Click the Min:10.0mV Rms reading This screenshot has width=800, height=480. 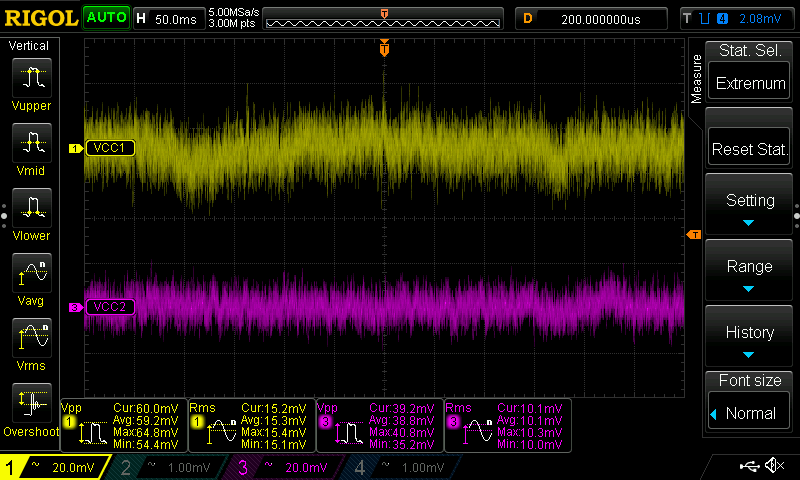click(530, 444)
